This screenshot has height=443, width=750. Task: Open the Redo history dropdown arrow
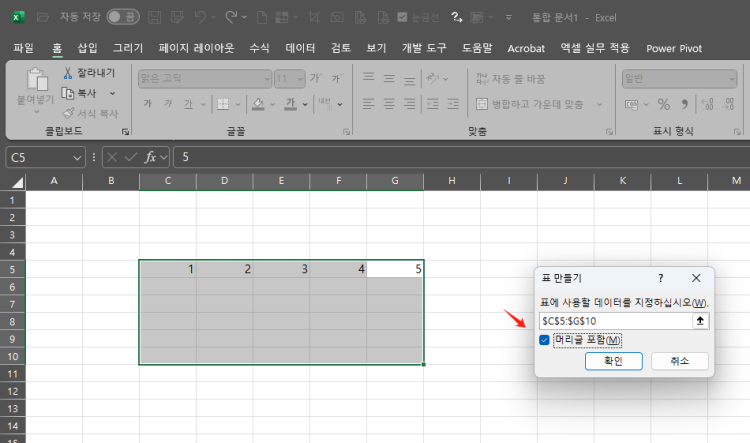coord(244,18)
